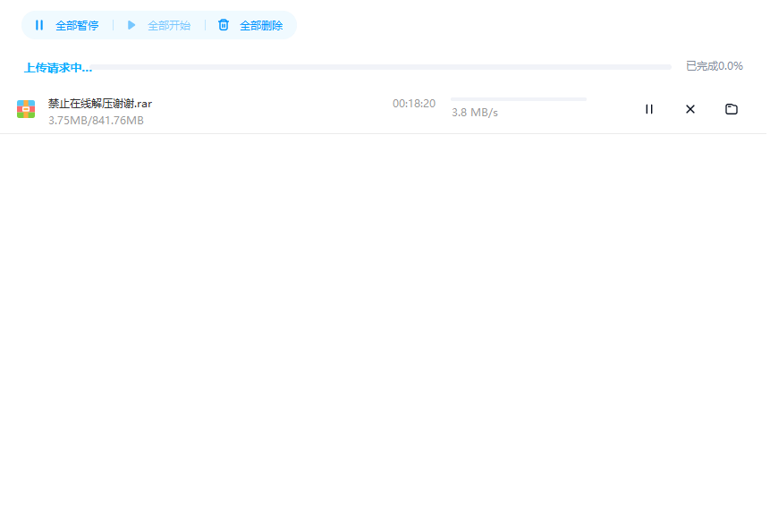Click the blank space in the rar task row
Screen dimensions: 770x532
click(268, 110)
